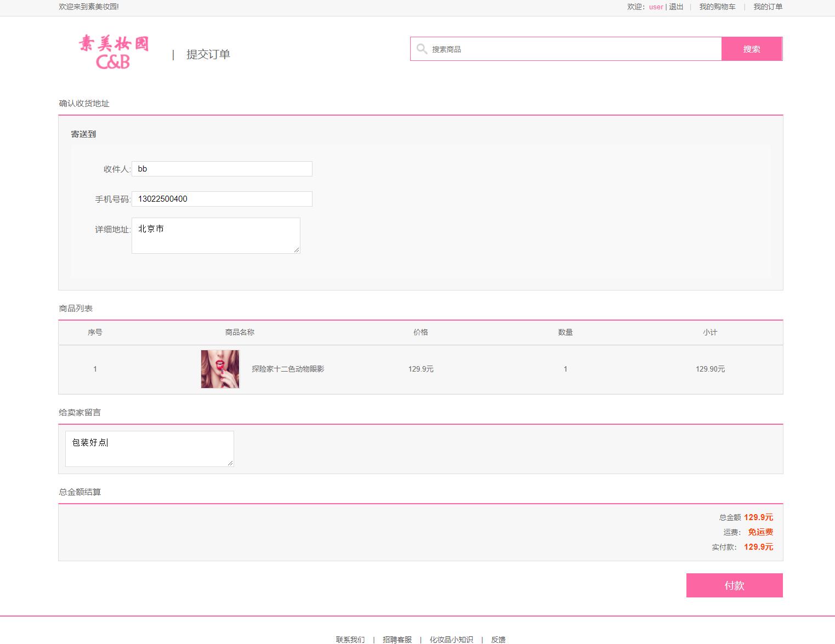Open the 反馈 feedback footer link
The image size is (835, 644).
coord(498,640)
